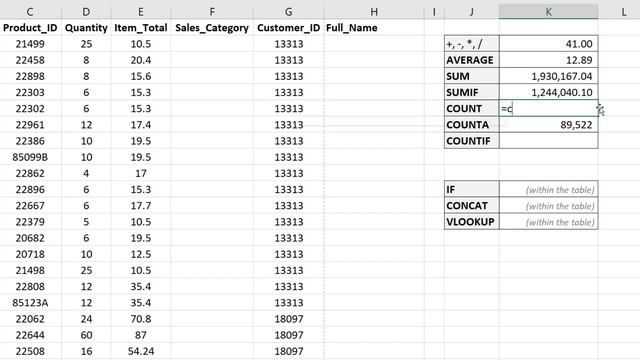Select column C header
The width and height of the screenshot is (640, 360).
pos(30,12)
